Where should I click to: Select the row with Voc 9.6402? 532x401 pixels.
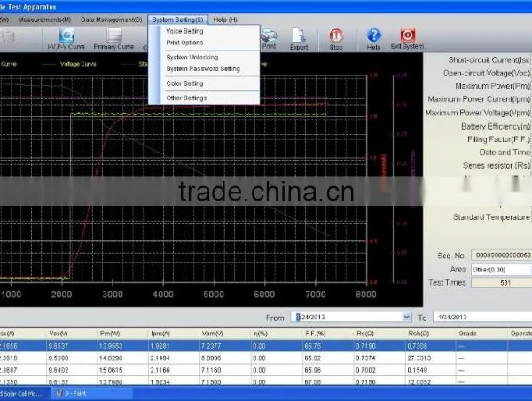[x=266, y=370]
